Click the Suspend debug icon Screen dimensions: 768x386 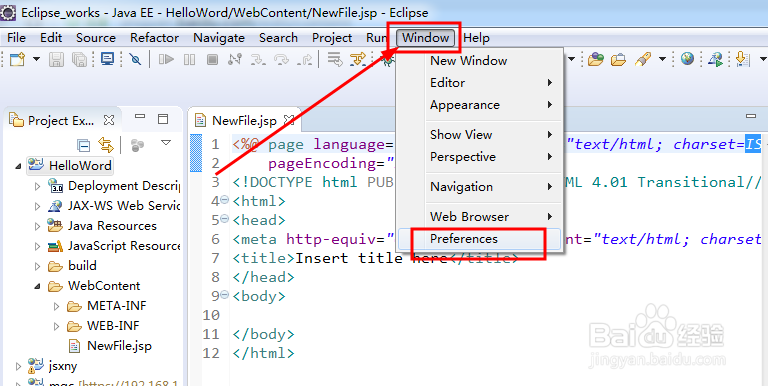point(189,59)
